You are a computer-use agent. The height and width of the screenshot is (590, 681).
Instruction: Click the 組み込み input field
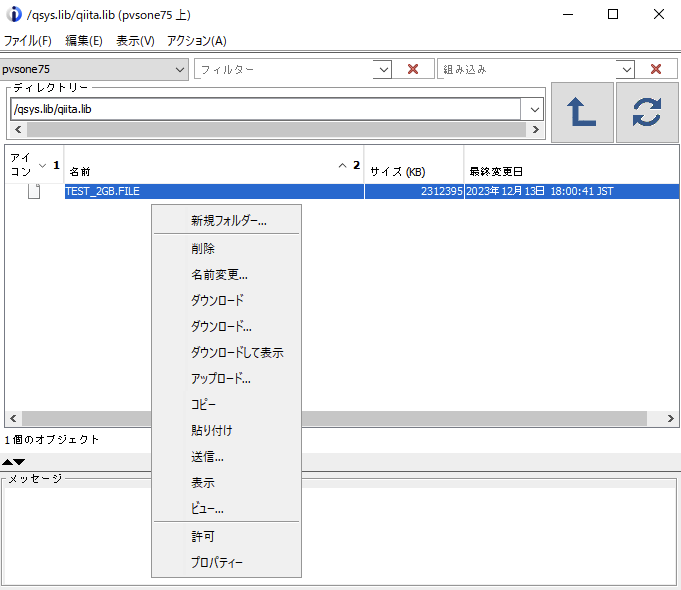pos(527,70)
